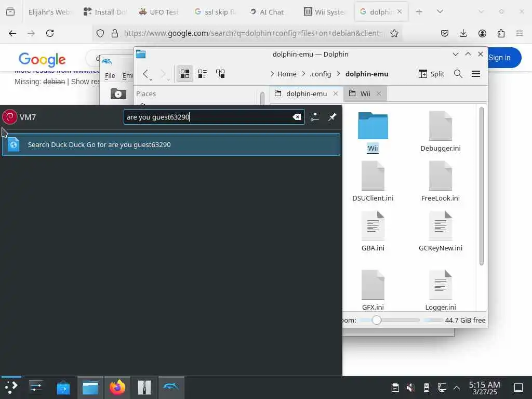The width and height of the screenshot is (532, 399).
Task: Reload the Firefox page
Action: [x=50, y=33]
